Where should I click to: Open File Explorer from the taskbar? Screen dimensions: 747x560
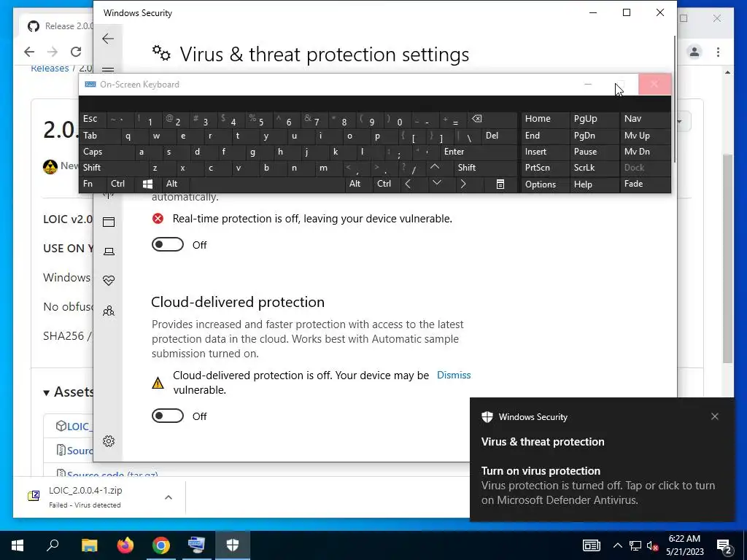[x=89, y=545]
